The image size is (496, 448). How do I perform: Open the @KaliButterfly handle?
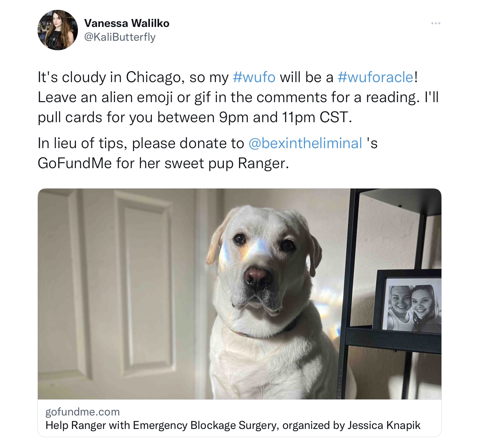[120, 37]
